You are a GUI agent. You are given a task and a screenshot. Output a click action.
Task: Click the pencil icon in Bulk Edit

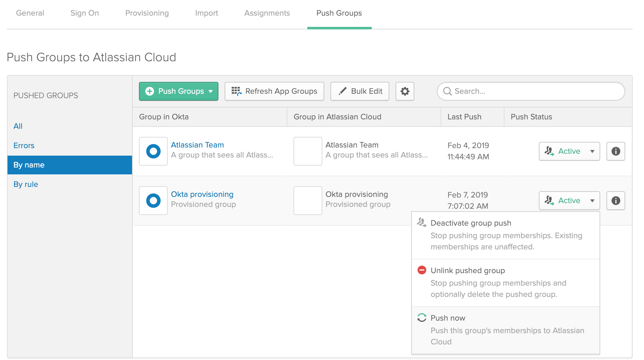tap(343, 91)
